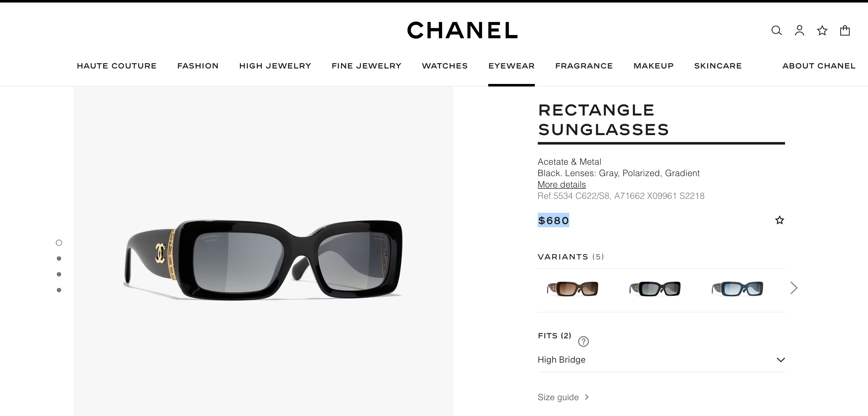Open the search icon in header
This screenshot has width=868, height=416.
point(776,31)
